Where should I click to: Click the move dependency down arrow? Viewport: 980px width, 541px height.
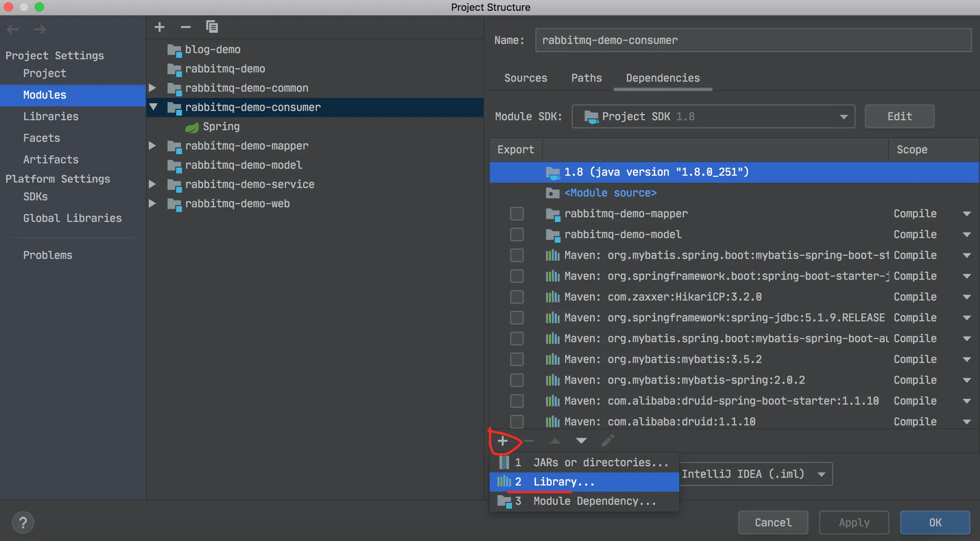tap(581, 441)
